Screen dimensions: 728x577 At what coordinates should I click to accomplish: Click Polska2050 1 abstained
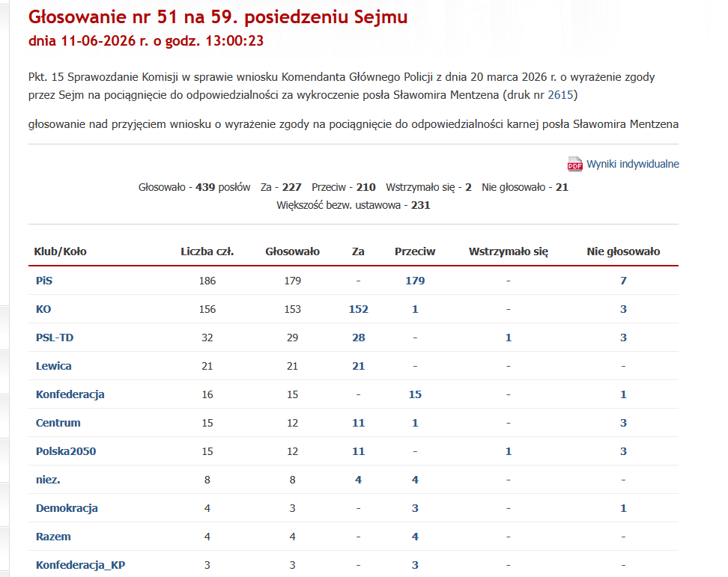(x=509, y=451)
